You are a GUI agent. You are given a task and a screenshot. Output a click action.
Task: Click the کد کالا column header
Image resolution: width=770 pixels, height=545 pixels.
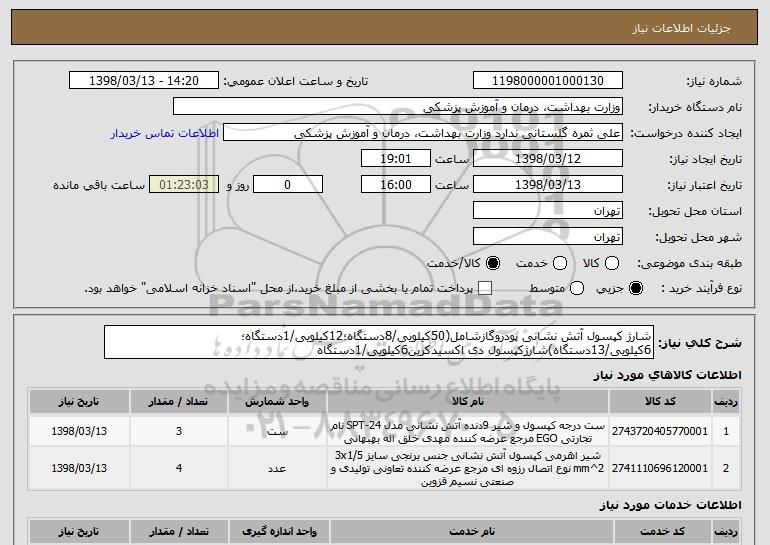pos(660,402)
